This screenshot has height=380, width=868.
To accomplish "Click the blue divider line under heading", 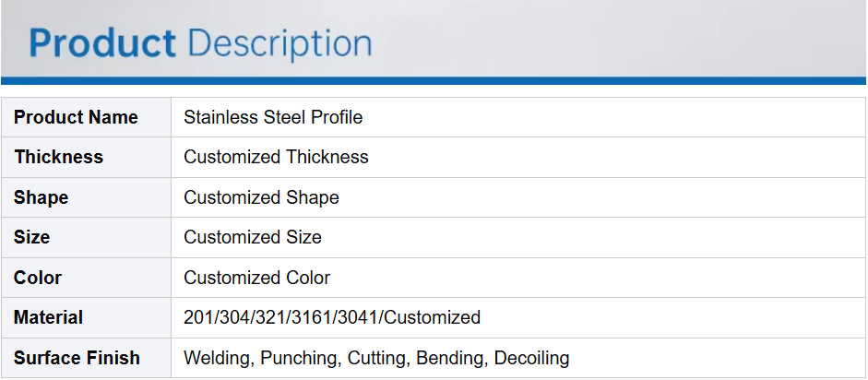I will point(434,81).
